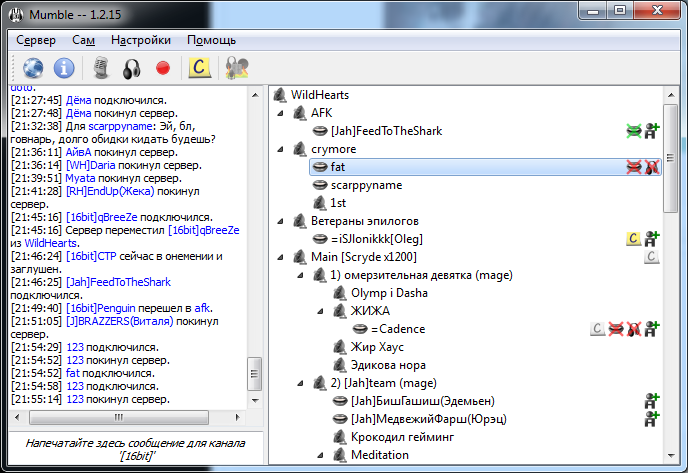Image resolution: width=688 pixels, height=473 pixels.
Task: Open scarppyname link in chat log
Action: pyautogui.click(x=121, y=126)
